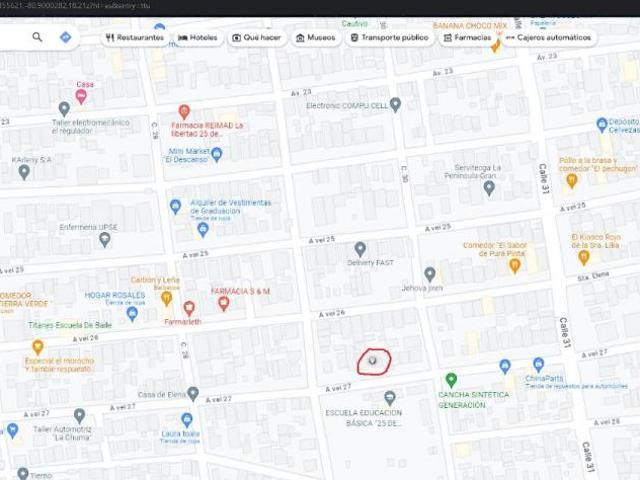Screen dimensions: 640x480
Task: Open the Mini Market El Descanso marker
Action: click(x=217, y=154)
